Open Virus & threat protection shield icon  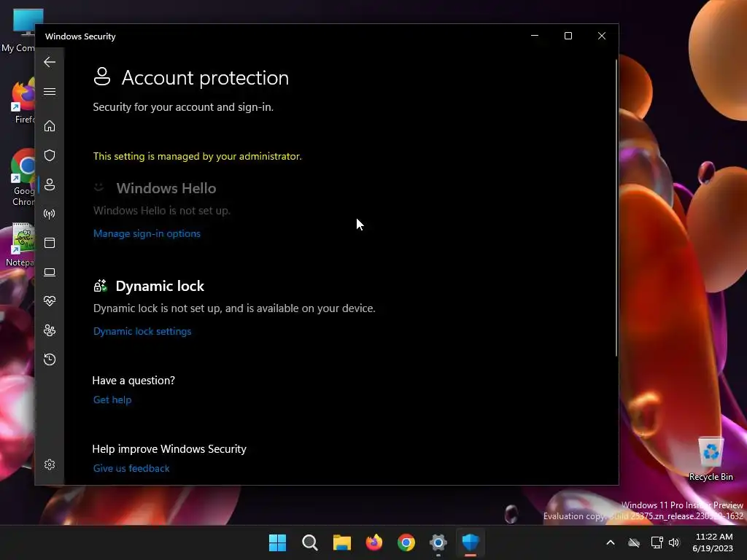(50, 155)
